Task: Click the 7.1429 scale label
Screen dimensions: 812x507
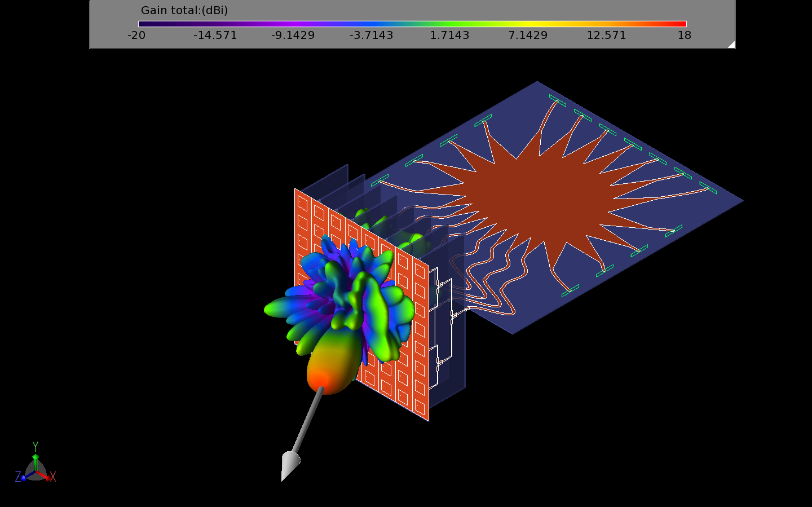Action: click(528, 35)
